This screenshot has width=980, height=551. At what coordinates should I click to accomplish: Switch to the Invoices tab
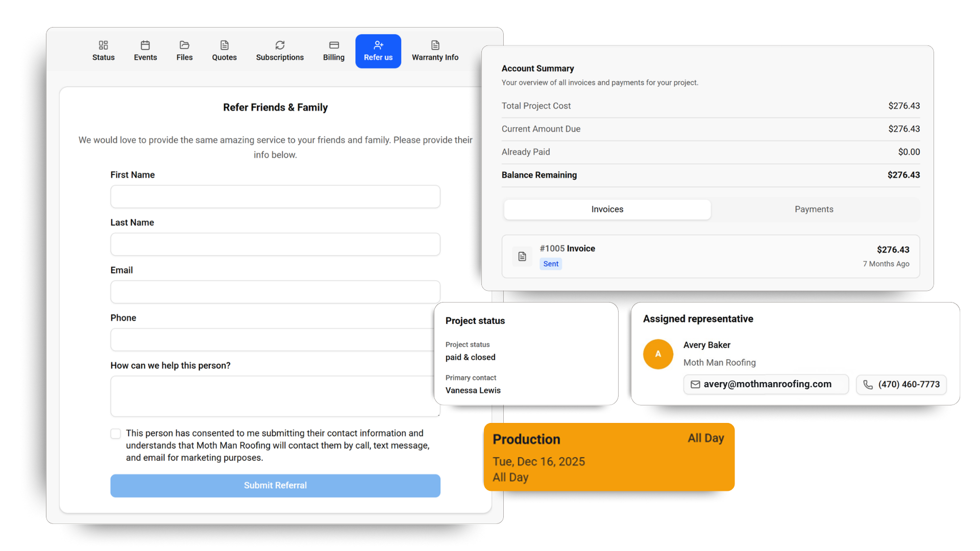pos(607,209)
